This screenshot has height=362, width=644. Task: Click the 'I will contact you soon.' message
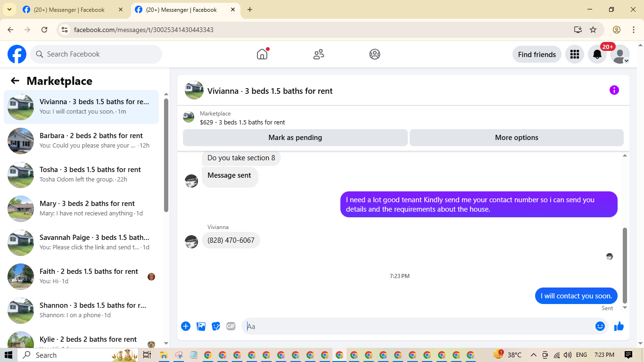576,296
